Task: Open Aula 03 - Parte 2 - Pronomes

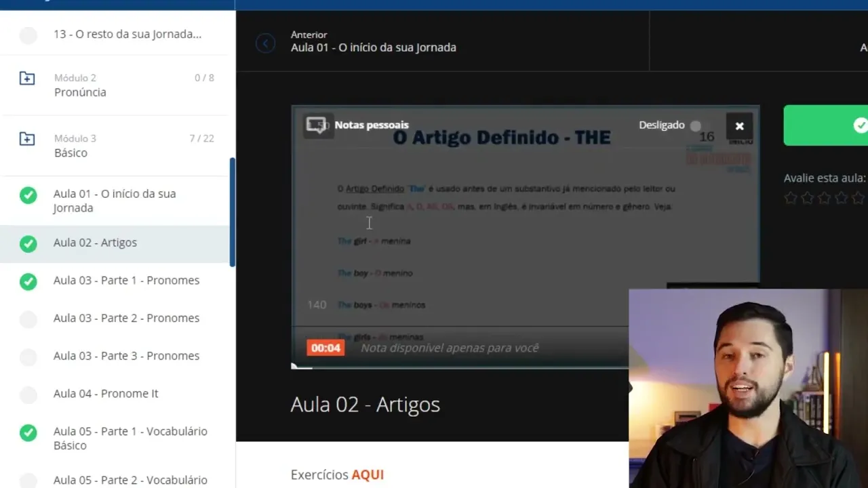Action: pos(126,318)
